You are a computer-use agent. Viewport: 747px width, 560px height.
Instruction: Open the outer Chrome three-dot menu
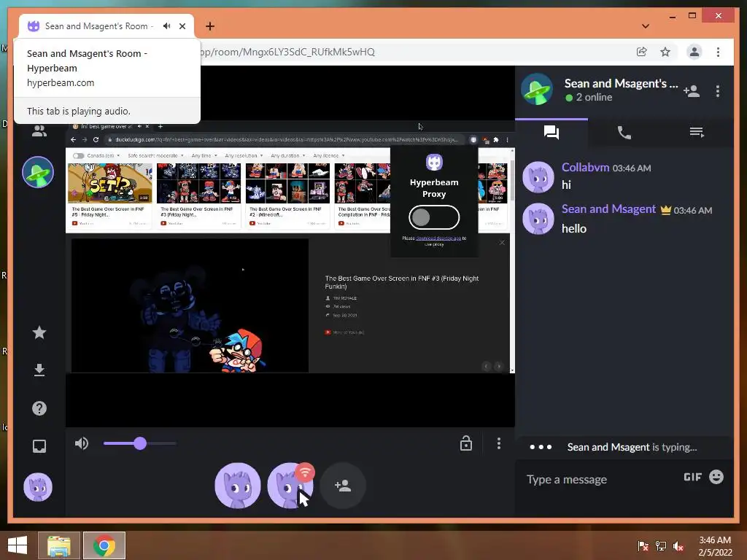(x=718, y=52)
